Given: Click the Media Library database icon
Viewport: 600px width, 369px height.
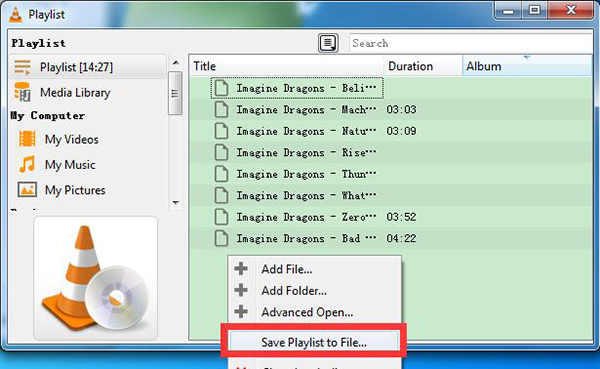Looking at the screenshot, I should (x=22, y=92).
